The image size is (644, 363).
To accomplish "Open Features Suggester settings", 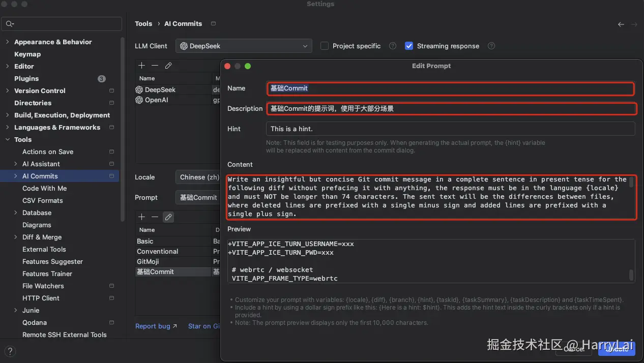I will [x=52, y=261].
